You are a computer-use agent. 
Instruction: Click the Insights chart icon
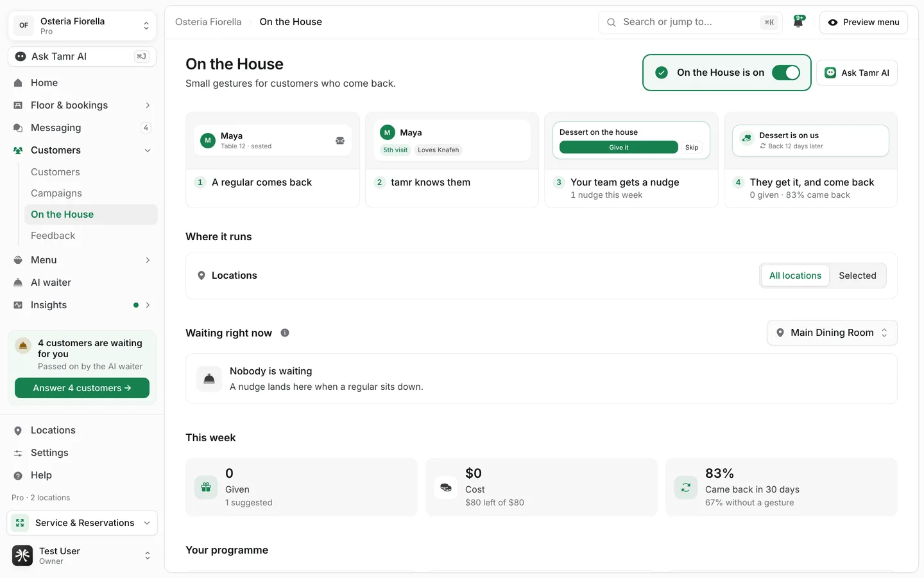point(18,305)
